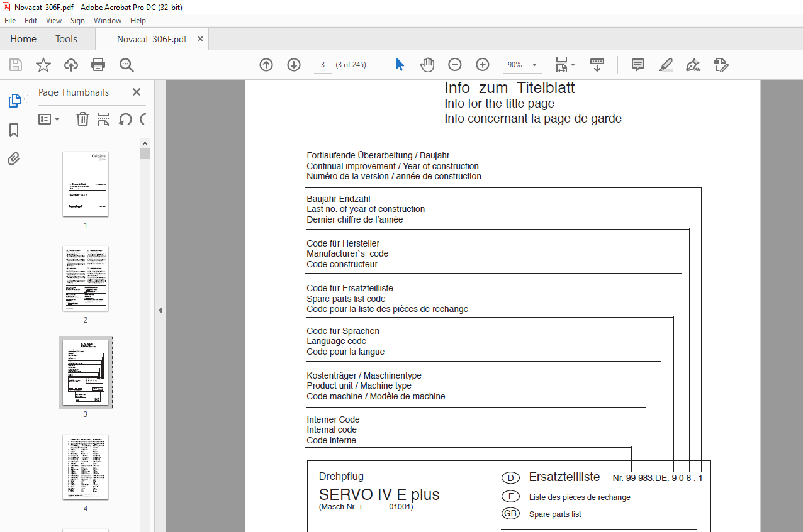Select page 2 thumbnail
This screenshot has width=803, height=532.
pyautogui.click(x=86, y=278)
